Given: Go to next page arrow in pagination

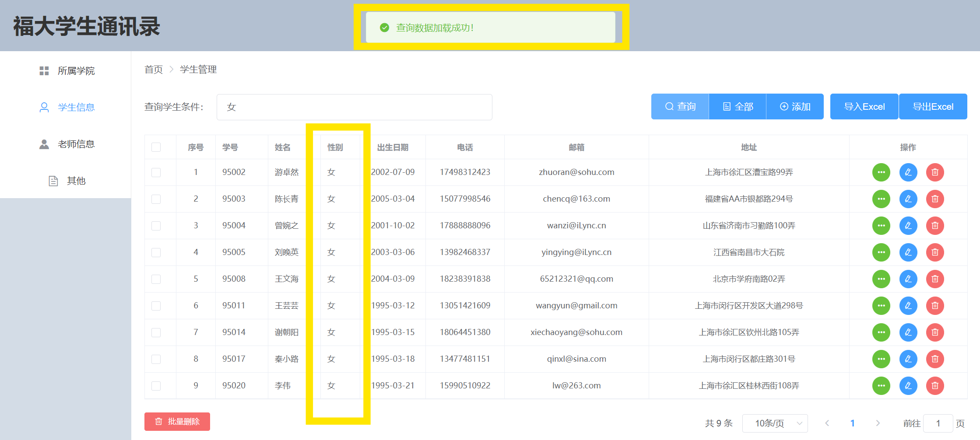Looking at the screenshot, I should coord(878,423).
